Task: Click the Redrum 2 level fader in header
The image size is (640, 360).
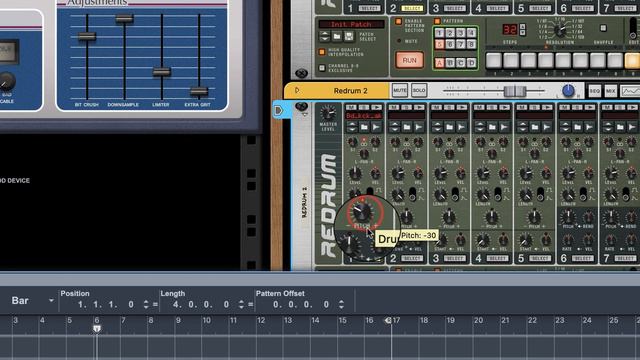Action: click(515, 91)
